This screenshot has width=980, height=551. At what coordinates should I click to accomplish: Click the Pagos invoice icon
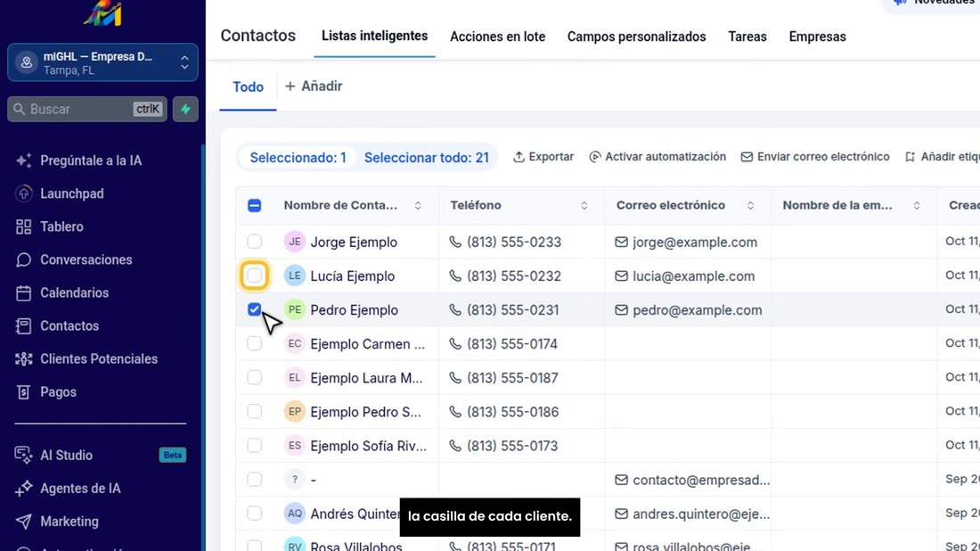(24, 392)
